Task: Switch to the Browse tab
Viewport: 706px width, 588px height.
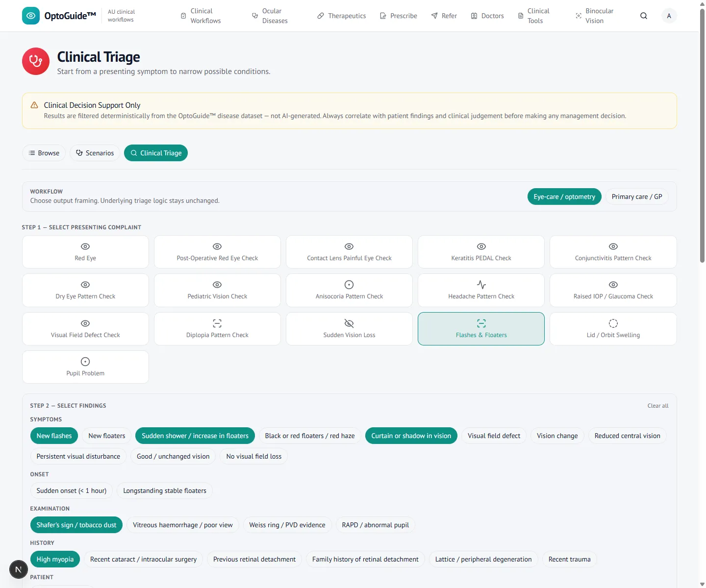Action: pyautogui.click(x=44, y=153)
